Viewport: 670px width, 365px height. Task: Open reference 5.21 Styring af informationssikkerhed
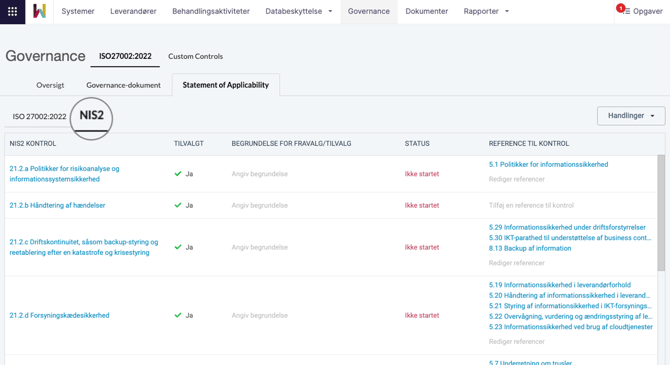pos(570,306)
